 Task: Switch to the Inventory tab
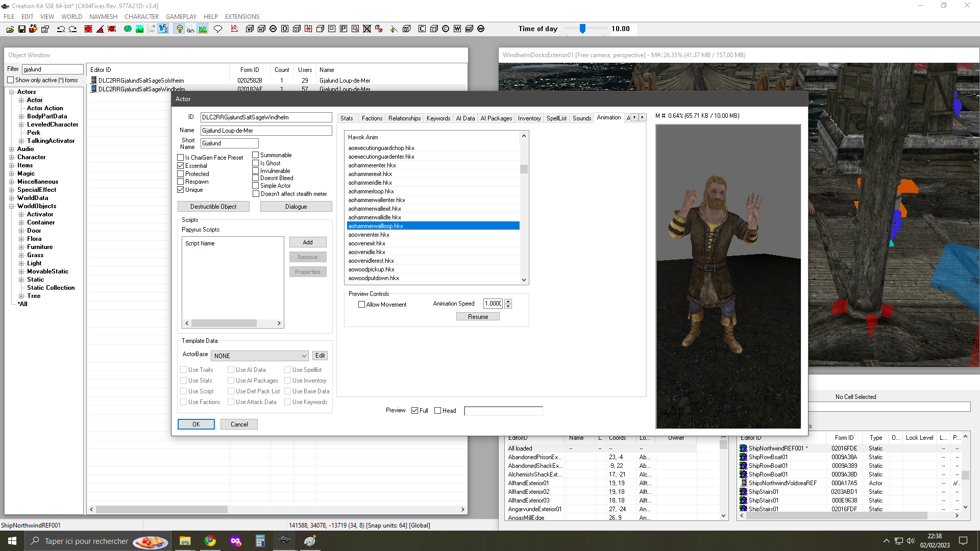point(529,118)
